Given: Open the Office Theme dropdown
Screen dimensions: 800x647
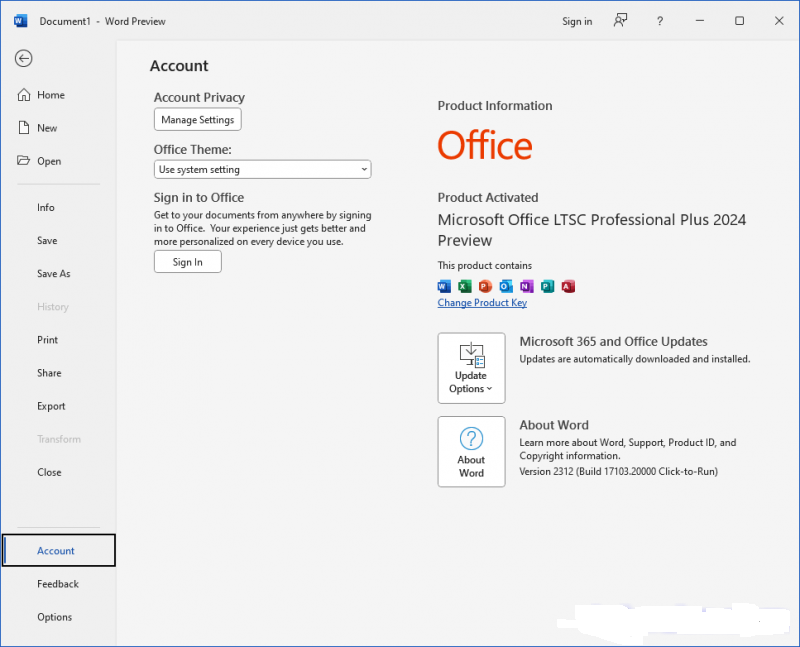Looking at the screenshot, I should click(362, 169).
